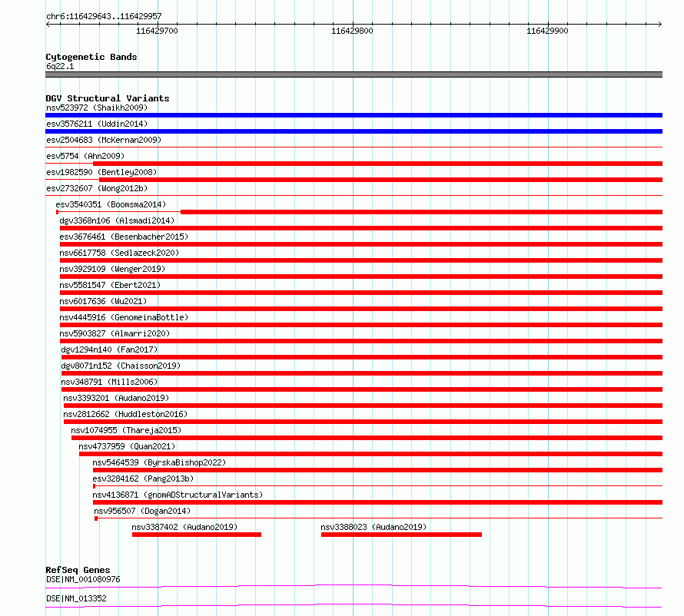Image resolution: width=684 pixels, height=616 pixels.
Task: Select the RefSeq Genes track title
Action: [78, 570]
